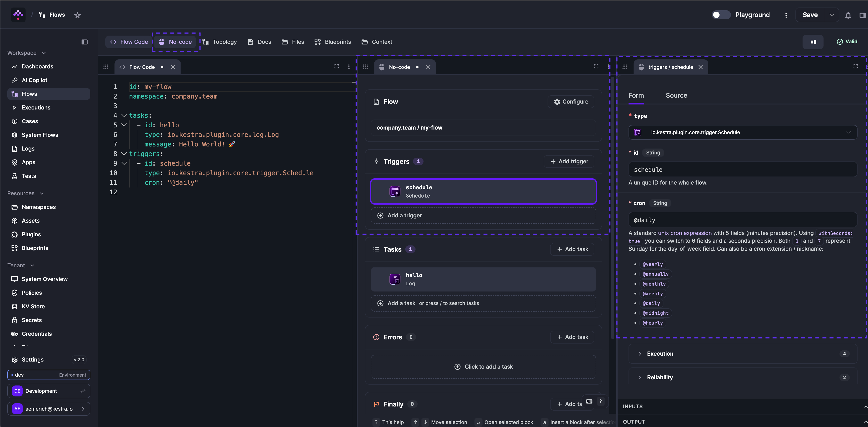Open Tests in the sidebar

[49, 176]
